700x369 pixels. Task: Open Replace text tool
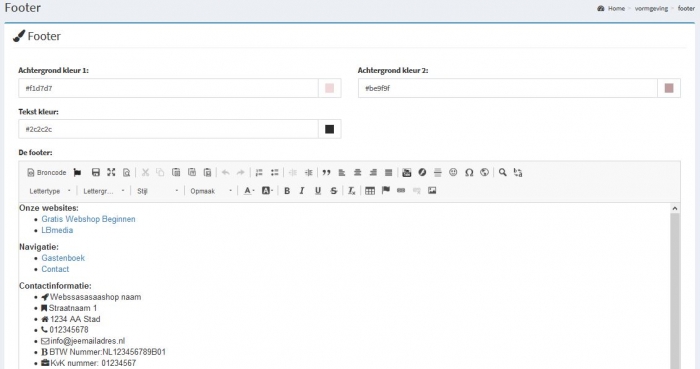click(518, 172)
